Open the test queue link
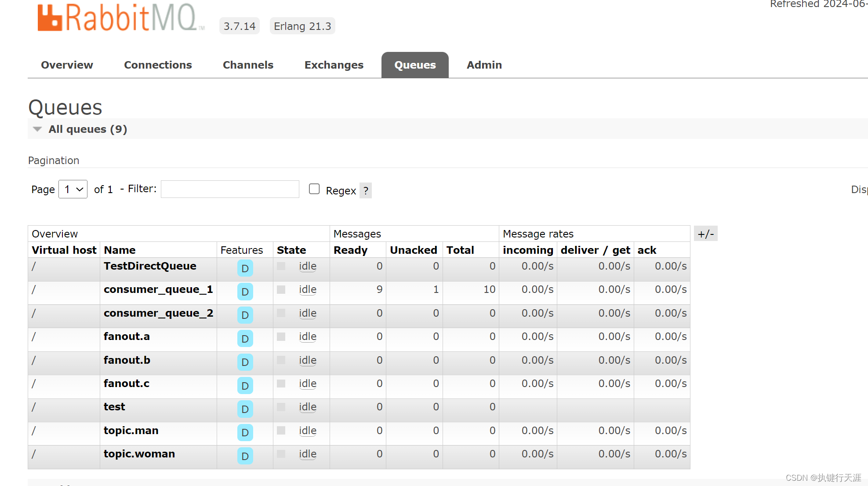The image size is (868, 486). click(114, 407)
